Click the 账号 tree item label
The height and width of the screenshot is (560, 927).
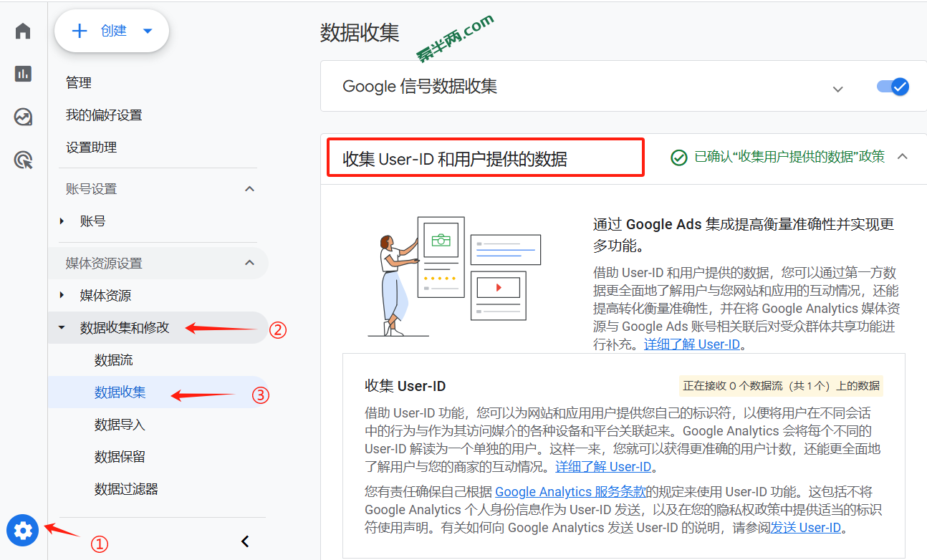[x=93, y=221]
